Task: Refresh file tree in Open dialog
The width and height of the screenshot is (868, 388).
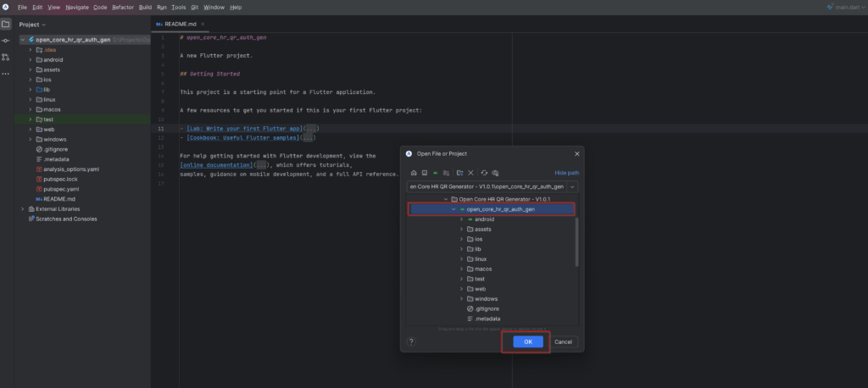Action: pos(484,173)
